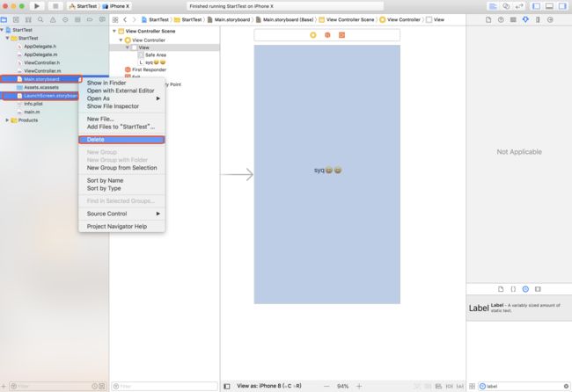Open the Symbol navigator tab
Viewport: 572px width, 392px height.
[x=28, y=19]
